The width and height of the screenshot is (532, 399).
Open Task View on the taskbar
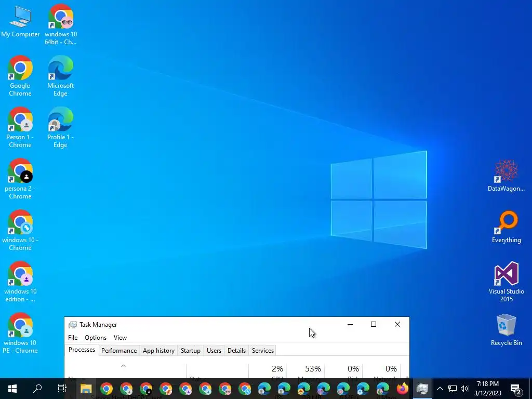click(62, 389)
